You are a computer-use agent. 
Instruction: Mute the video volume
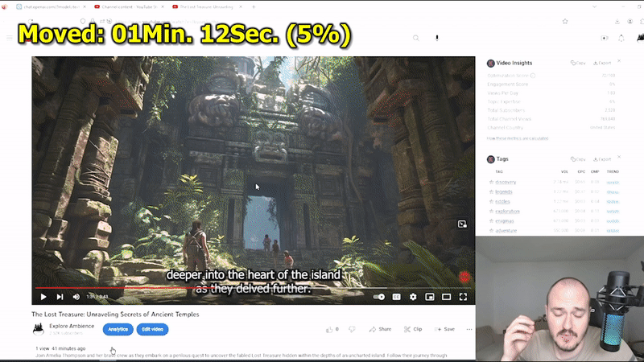click(76, 297)
